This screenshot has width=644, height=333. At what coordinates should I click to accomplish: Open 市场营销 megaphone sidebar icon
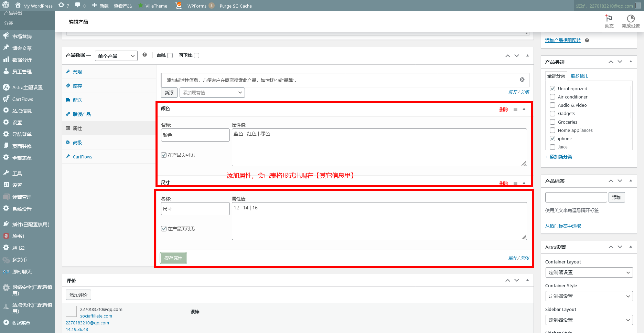[6, 36]
